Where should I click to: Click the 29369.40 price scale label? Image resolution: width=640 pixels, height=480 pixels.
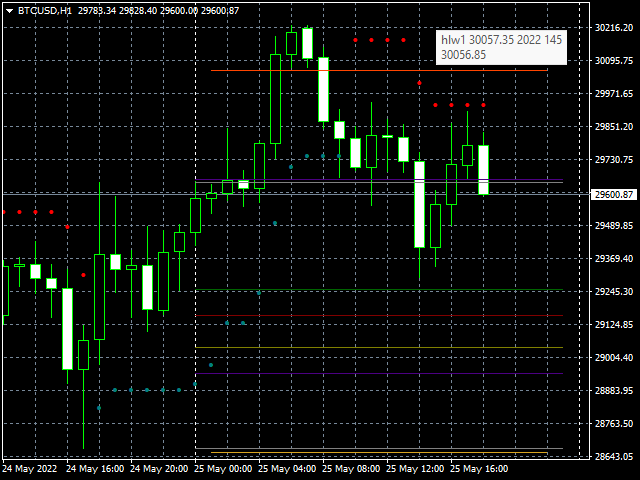[x=614, y=259]
